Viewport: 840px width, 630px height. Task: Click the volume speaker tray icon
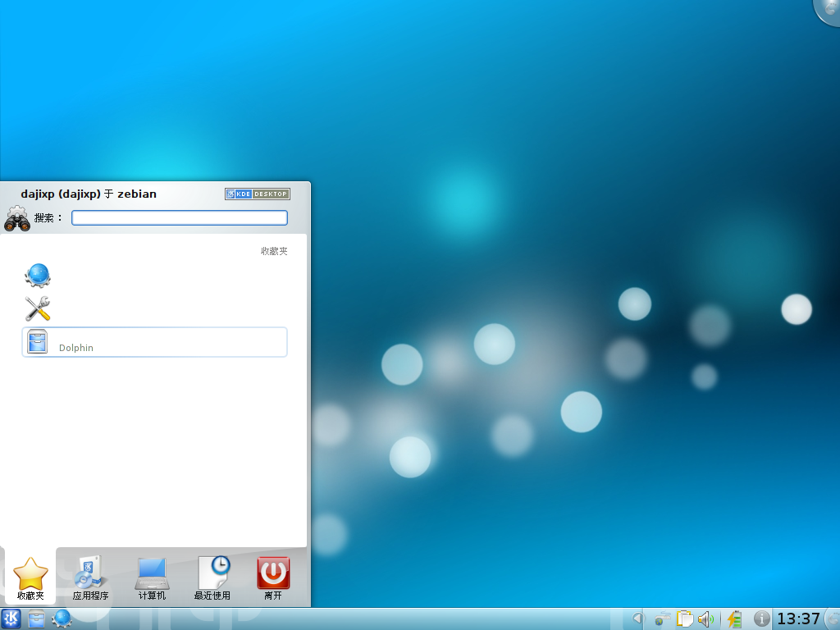[706, 619]
